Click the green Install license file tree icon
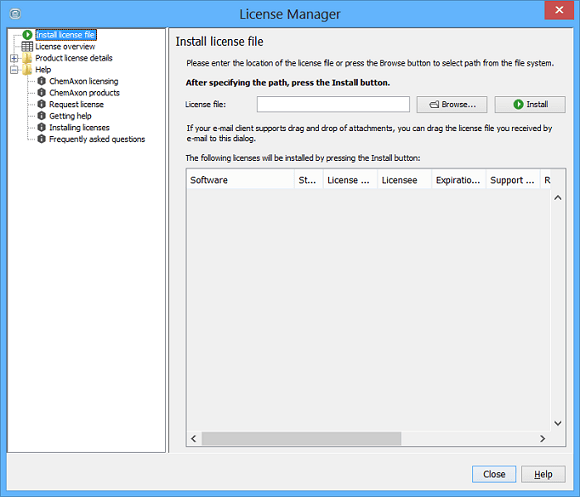Viewport: 580px width, 497px height. [27, 35]
